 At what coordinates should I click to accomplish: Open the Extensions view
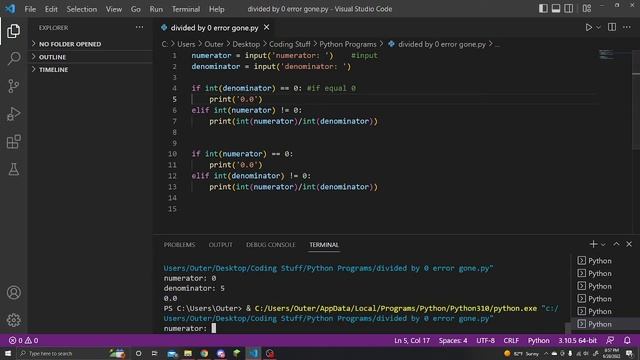tap(13, 142)
